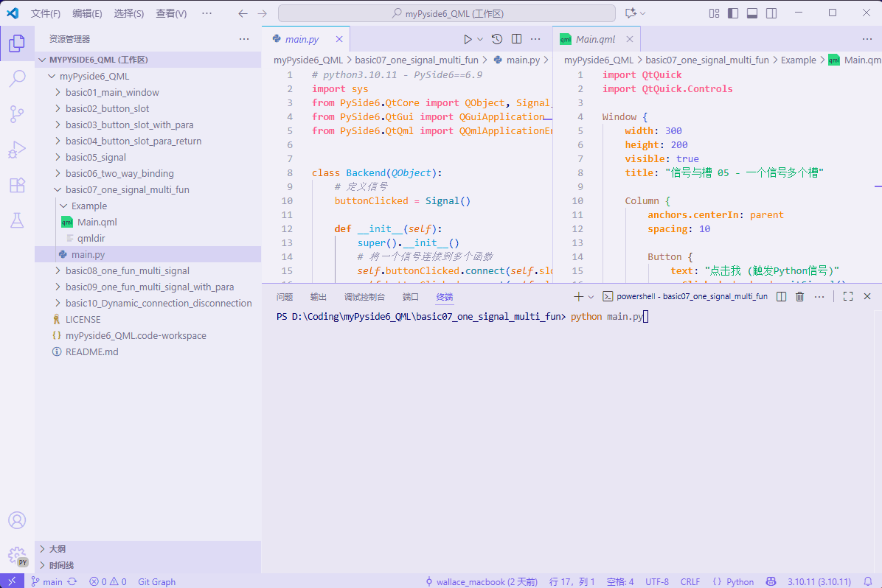The image size is (882, 588).
Task: Close the Main.qml editor tab
Action: tap(630, 39)
